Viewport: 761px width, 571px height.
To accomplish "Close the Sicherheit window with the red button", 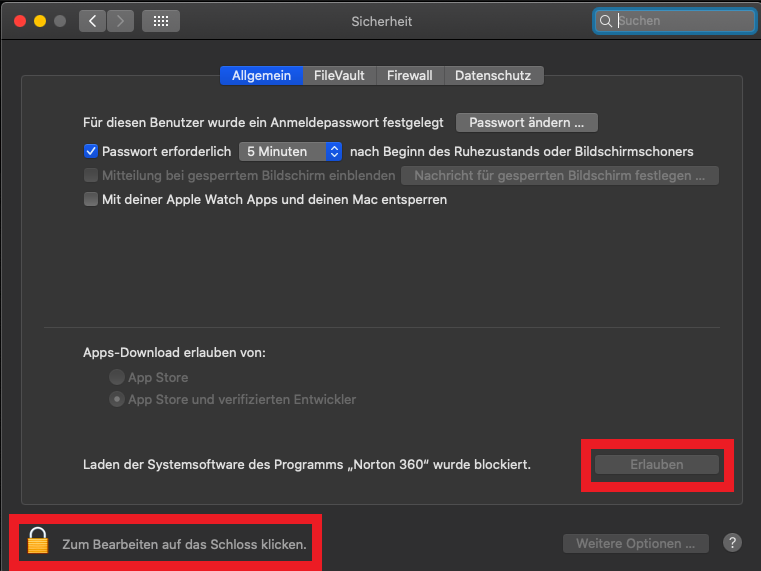I will pyautogui.click(x=20, y=21).
